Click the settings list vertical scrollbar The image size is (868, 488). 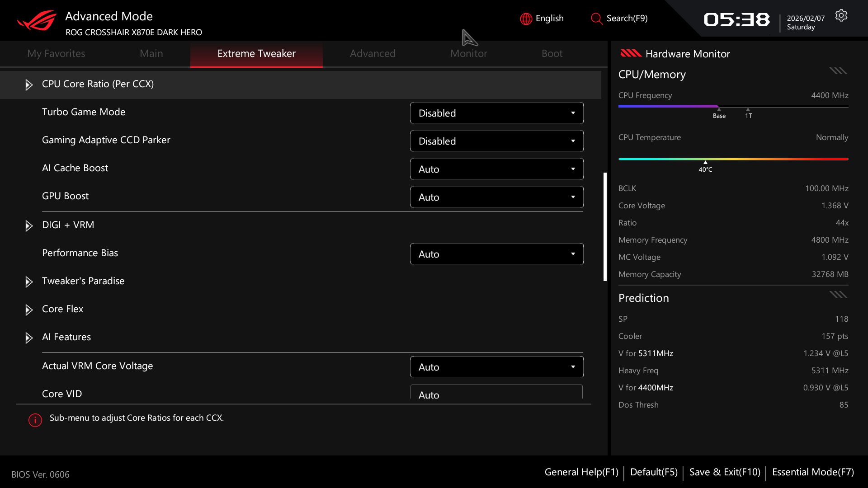coord(605,226)
